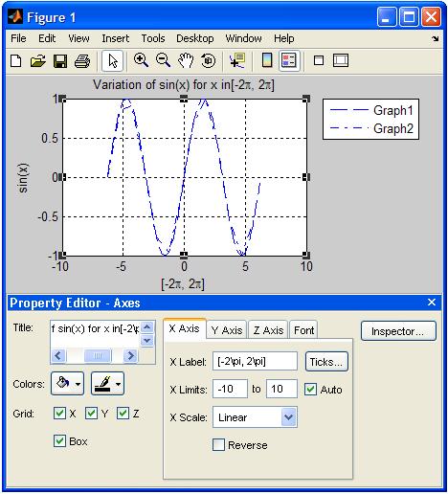
Task: Select the Data Cursor tool
Action: pyautogui.click(x=237, y=60)
